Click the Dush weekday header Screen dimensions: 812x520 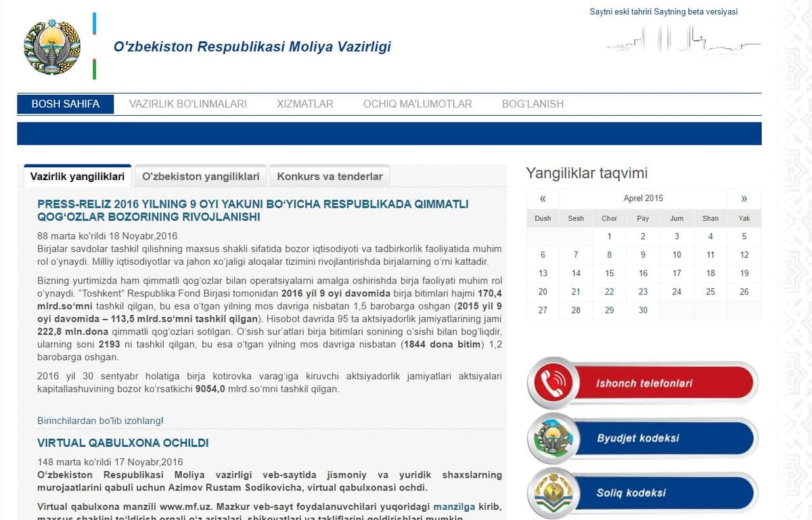click(x=543, y=218)
